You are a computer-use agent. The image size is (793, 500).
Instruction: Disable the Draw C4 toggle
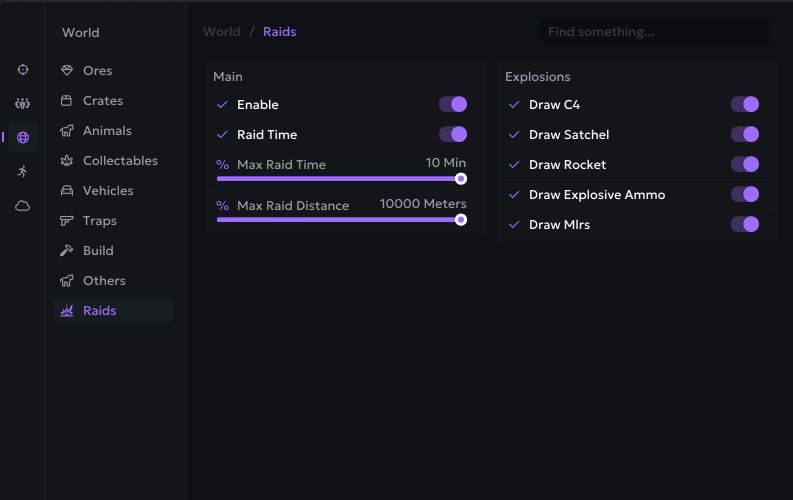pos(745,105)
